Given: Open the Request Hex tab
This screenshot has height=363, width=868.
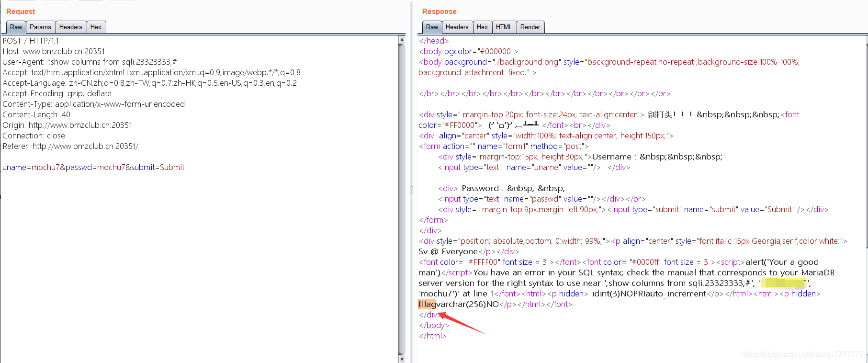Looking at the screenshot, I should pyautogui.click(x=96, y=27).
